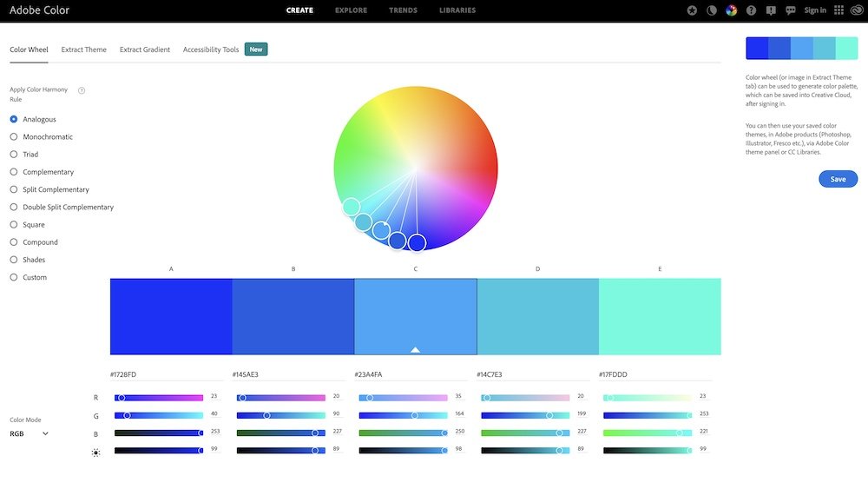Click the New badge beside Accessibility Tools
This screenshot has height=489, width=868.
(256, 50)
